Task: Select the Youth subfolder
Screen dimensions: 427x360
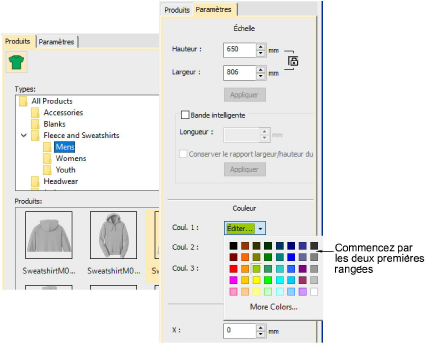Action: (65, 170)
